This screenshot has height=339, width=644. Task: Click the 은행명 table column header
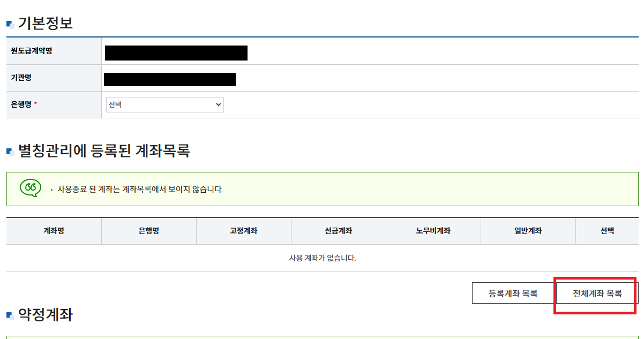[x=149, y=231]
